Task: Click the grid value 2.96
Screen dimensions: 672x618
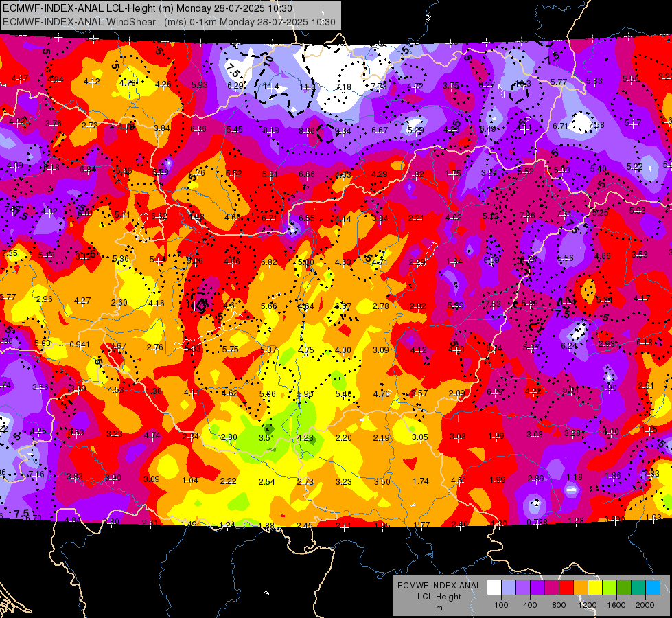Action: click(45, 299)
